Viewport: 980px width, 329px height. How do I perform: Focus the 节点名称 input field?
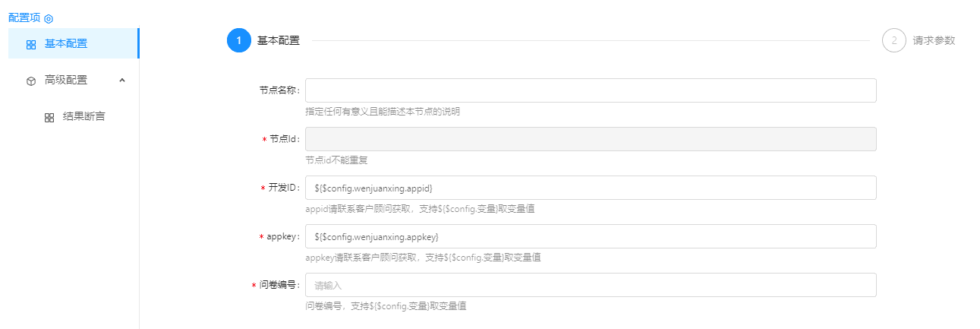pos(591,90)
